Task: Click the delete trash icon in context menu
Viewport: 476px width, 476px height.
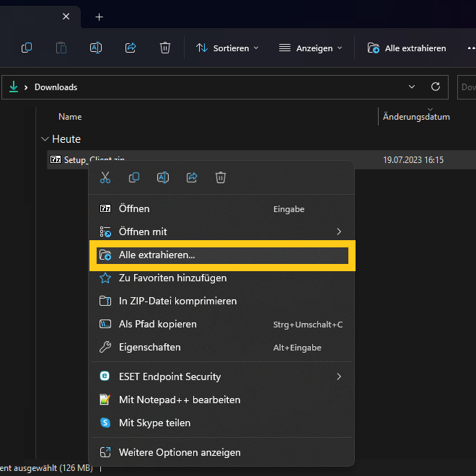Action: (x=221, y=177)
